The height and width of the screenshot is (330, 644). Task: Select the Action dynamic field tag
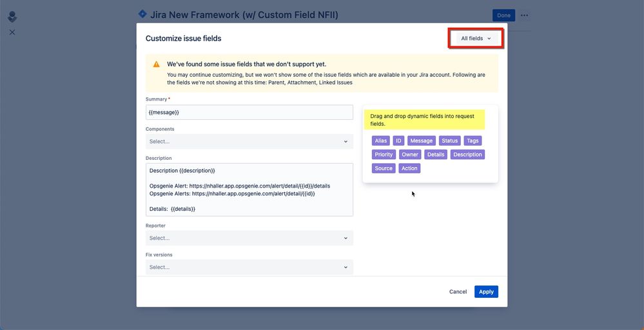[409, 168]
